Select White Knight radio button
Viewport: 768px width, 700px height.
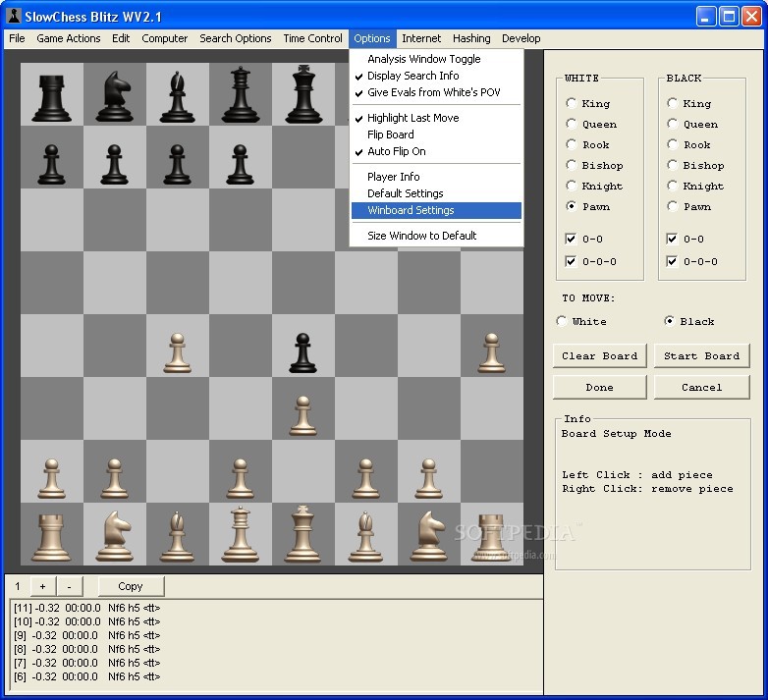tap(572, 186)
